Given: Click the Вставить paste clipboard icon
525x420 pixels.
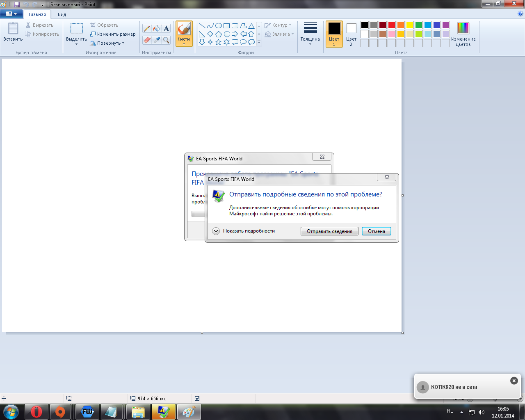Looking at the screenshot, I should pos(13,28).
